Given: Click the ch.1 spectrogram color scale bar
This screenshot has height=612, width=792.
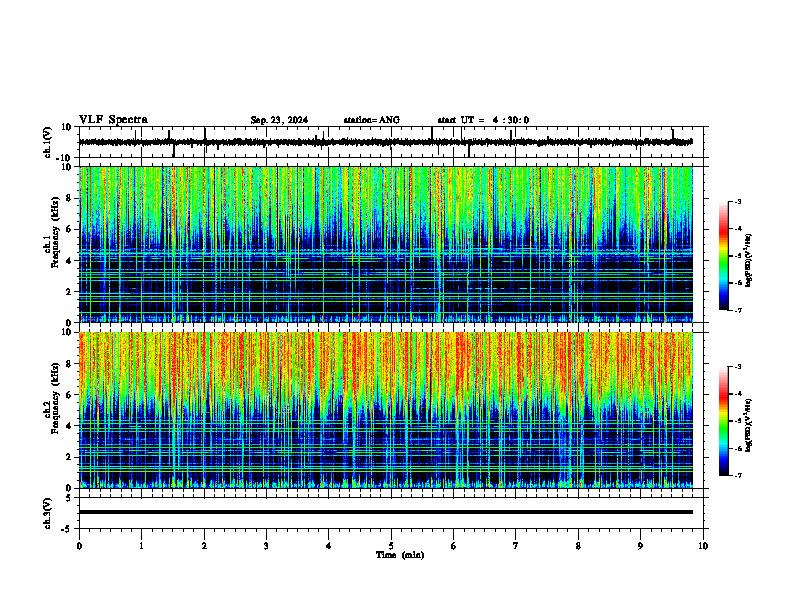Looking at the screenshot, I should click(x=724, y=256).
